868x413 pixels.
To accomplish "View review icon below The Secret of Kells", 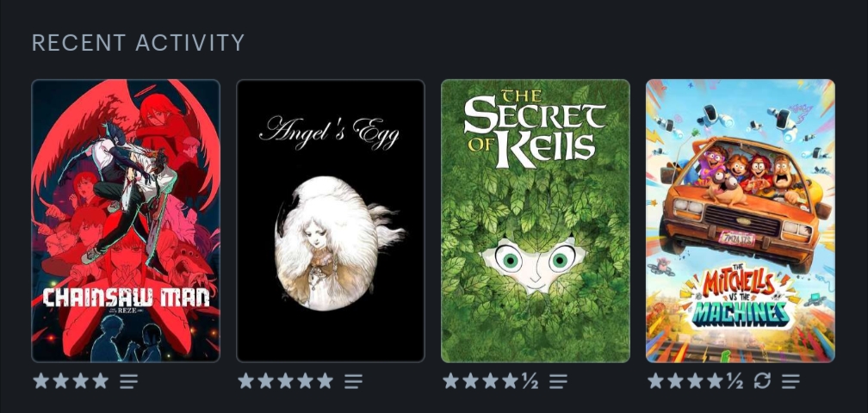I will (559, 381).
